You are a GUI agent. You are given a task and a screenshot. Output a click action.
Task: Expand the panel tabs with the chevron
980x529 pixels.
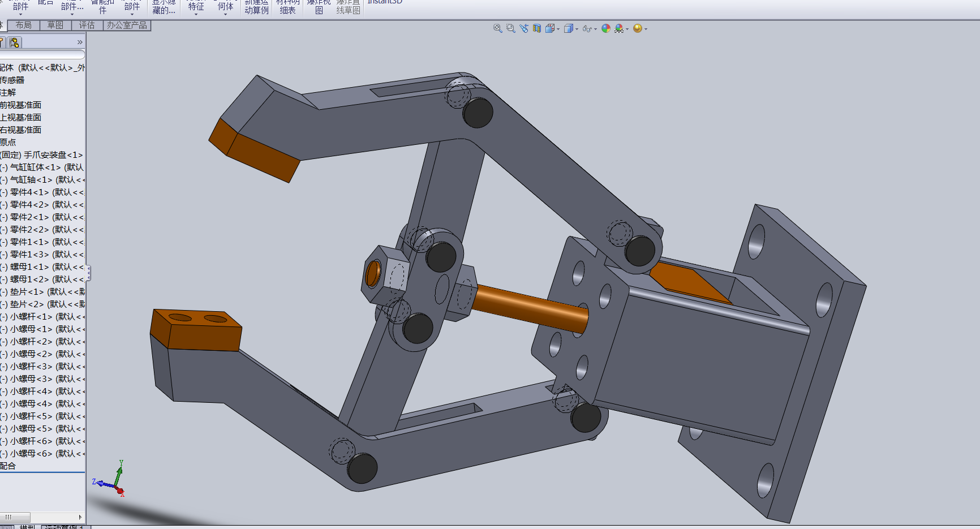80,42
